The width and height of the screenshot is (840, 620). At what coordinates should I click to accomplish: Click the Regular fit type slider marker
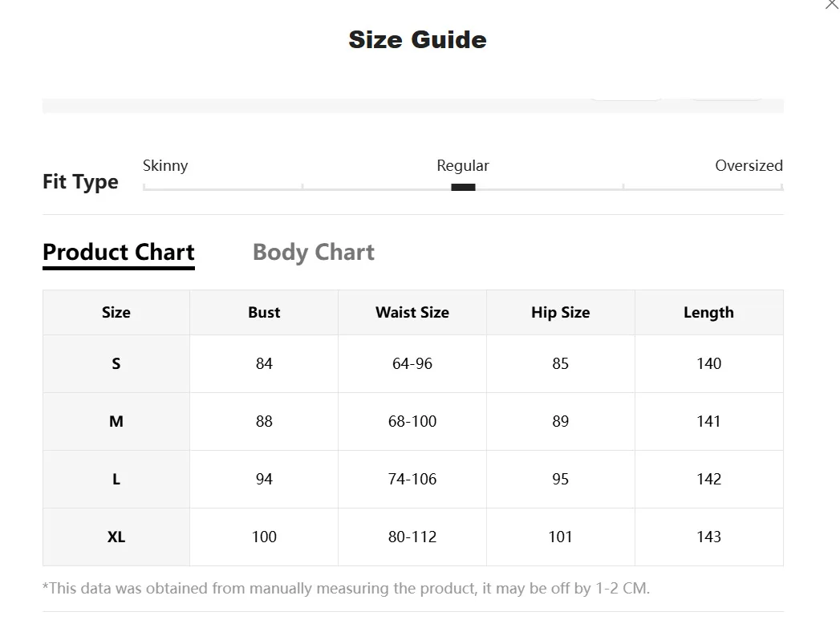coord(463,188)
